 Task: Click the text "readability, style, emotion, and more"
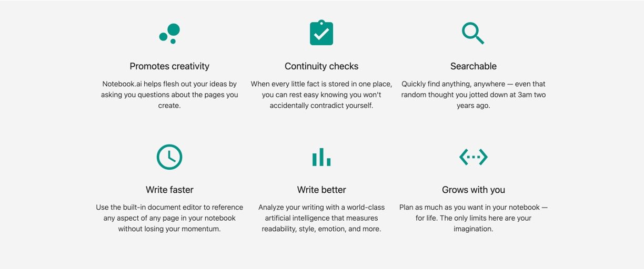tap(321, 229)
